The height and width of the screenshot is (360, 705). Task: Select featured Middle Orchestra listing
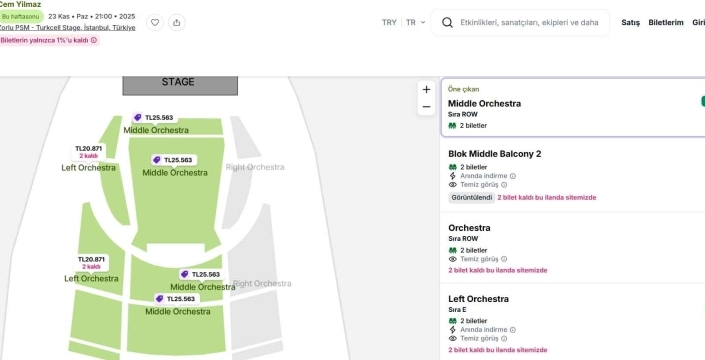pyautogui.click(x=573, y=107)
